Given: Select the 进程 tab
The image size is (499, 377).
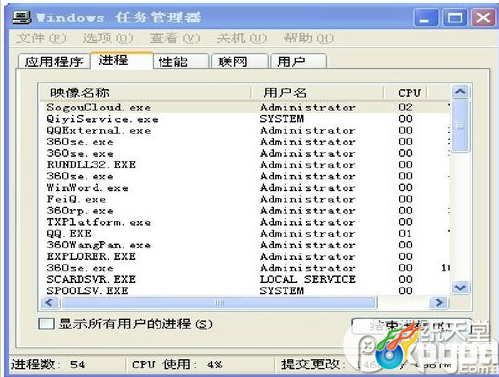Looking at the screenshot, I should point(121,60).
